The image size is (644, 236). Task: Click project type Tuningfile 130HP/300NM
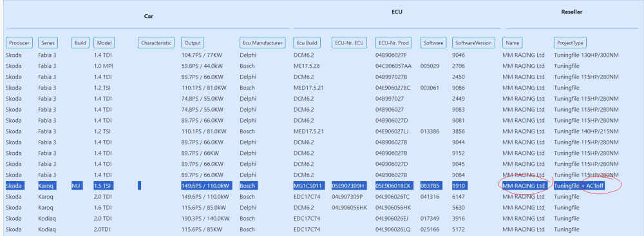586,55
